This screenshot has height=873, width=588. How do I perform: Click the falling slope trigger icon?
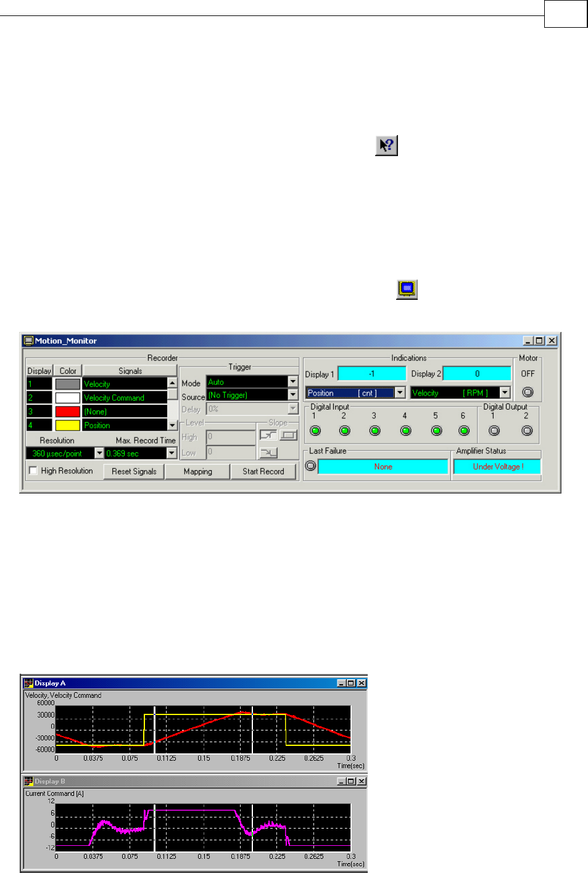click(268, 453)
